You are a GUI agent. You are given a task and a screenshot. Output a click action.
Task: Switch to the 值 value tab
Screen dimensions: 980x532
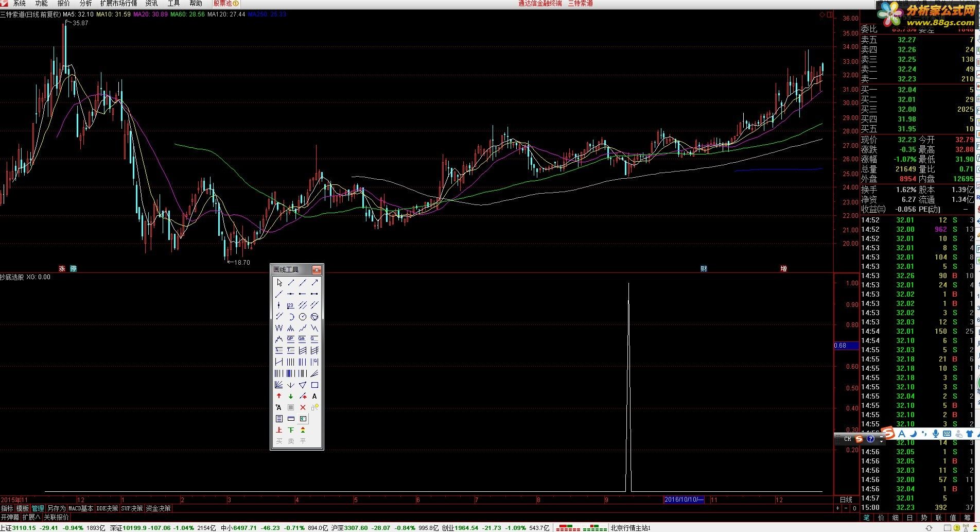click(x=953, y=518)
